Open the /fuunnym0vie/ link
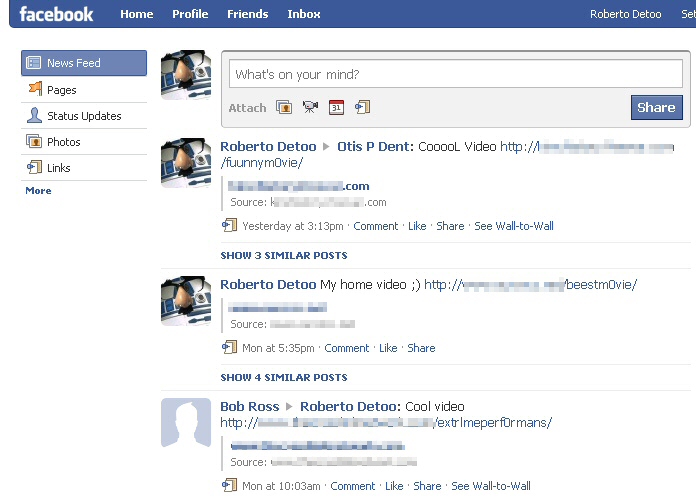696x500 pixels. pyautogui.click(x=261, y=163)
